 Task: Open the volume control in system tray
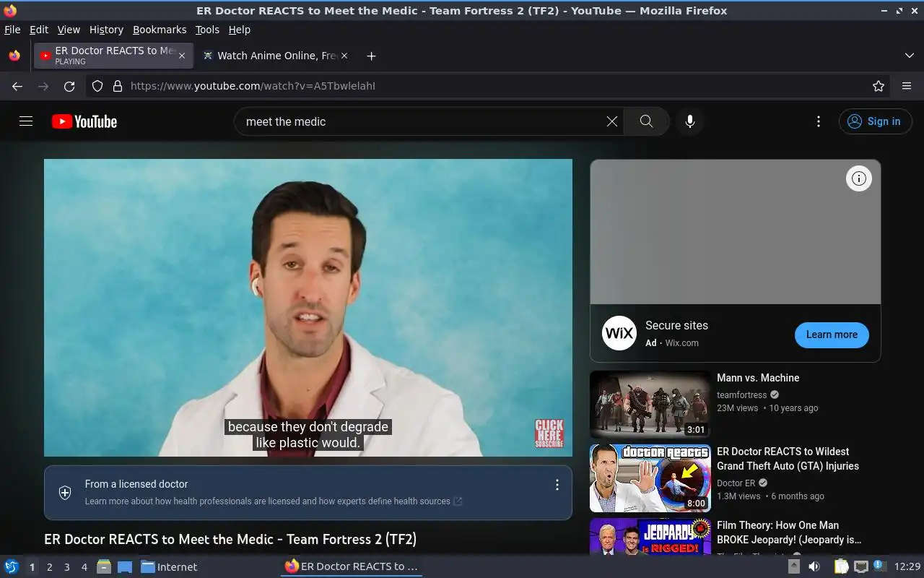click(814, 566)
